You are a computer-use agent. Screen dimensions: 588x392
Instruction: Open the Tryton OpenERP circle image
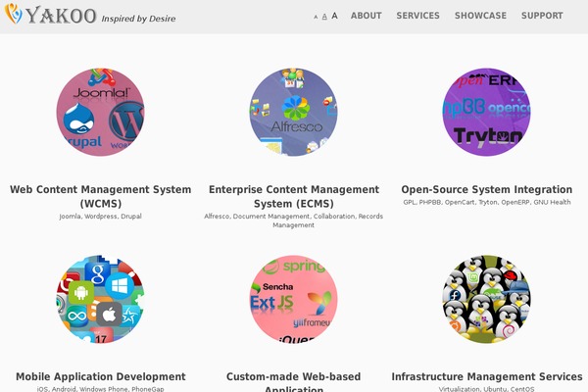click(x=486, y=112)
